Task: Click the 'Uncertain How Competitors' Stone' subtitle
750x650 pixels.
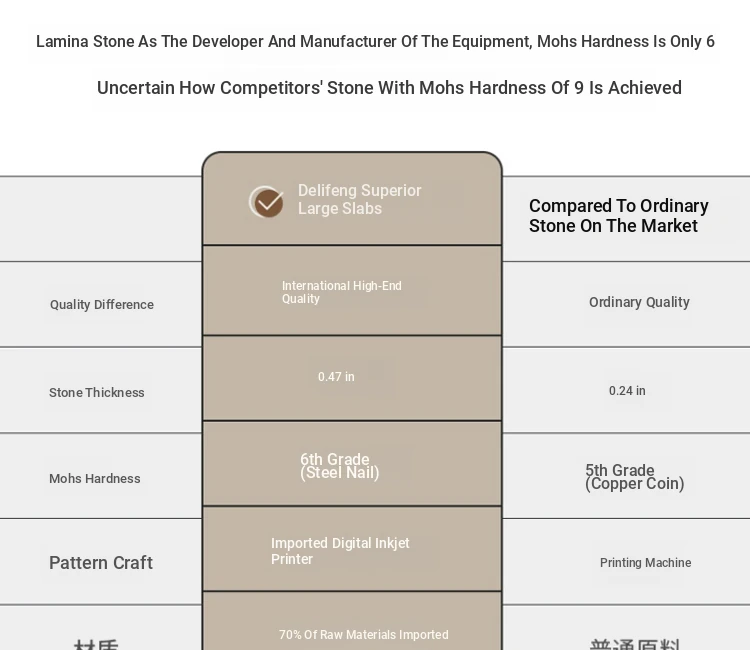Action: [x=389, y=88]
